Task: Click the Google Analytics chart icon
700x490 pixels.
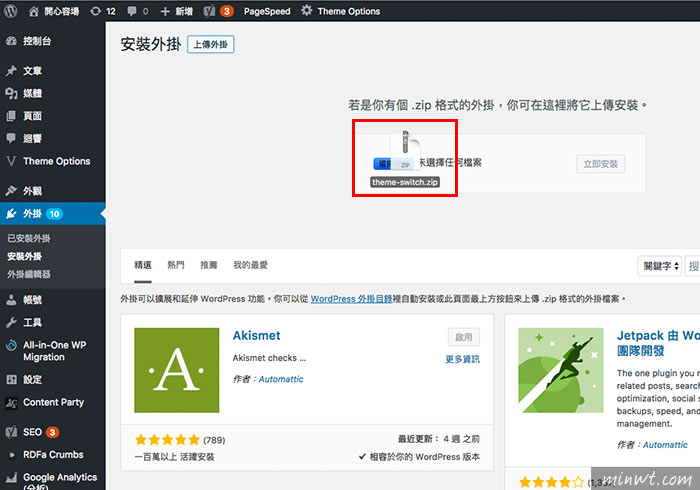Action: 11,478
